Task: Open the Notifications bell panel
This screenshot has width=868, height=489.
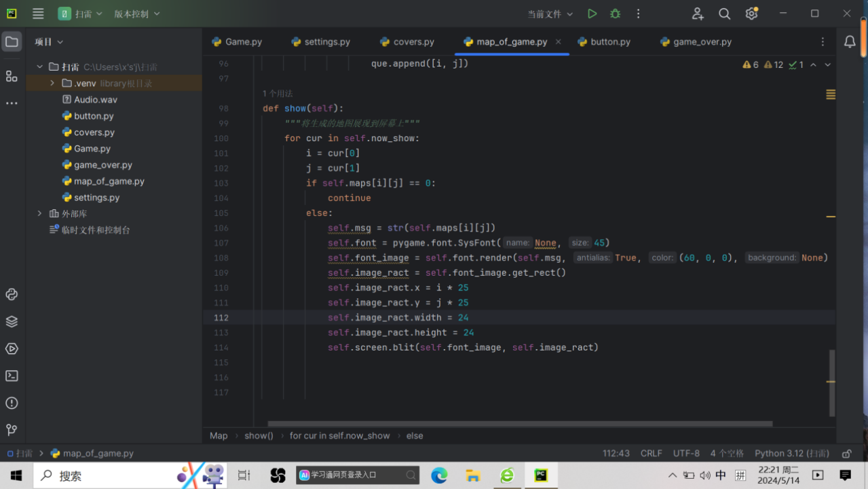Action: click(x=850, y=41)
